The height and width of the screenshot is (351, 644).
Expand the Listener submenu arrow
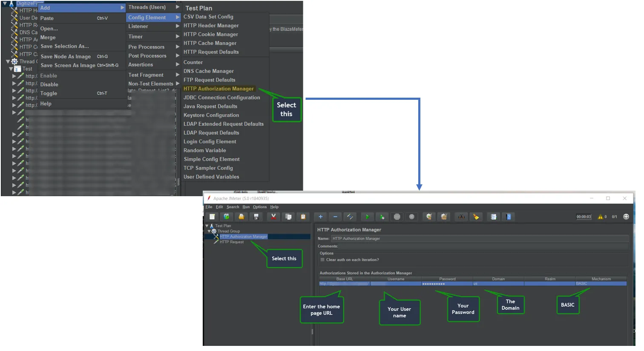click(x=178, y=26)
